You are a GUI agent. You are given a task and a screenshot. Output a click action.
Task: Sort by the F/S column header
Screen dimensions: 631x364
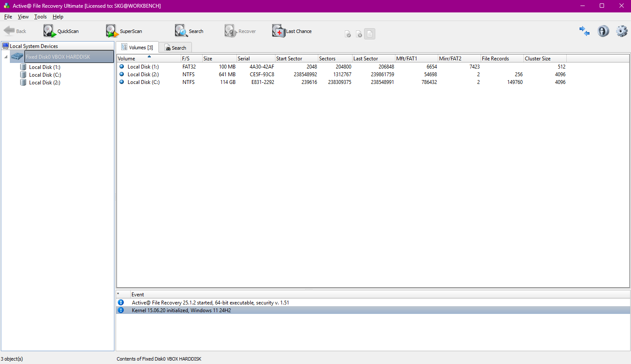pyautogui.click(x=191, y=58)
